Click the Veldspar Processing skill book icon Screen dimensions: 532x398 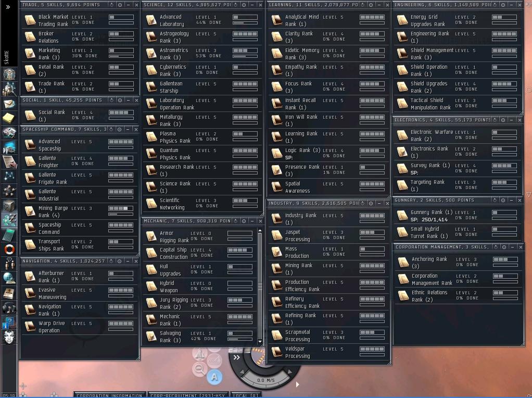pyautogui.click(x=277, y=352)
